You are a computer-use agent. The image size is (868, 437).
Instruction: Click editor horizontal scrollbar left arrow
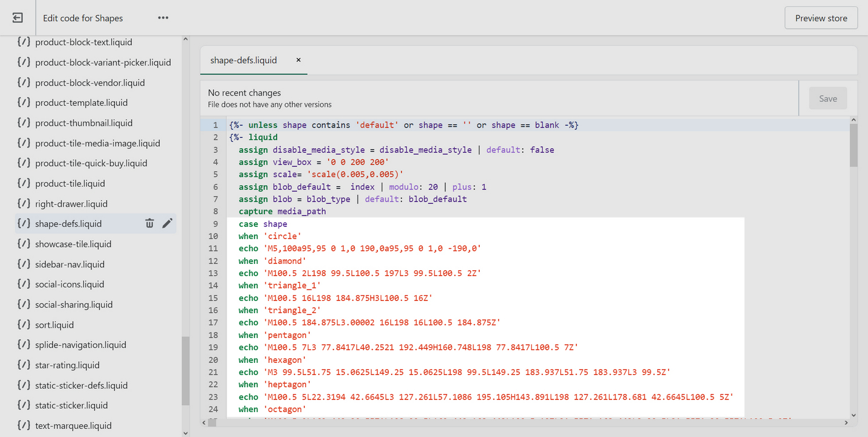coord(204,423)
